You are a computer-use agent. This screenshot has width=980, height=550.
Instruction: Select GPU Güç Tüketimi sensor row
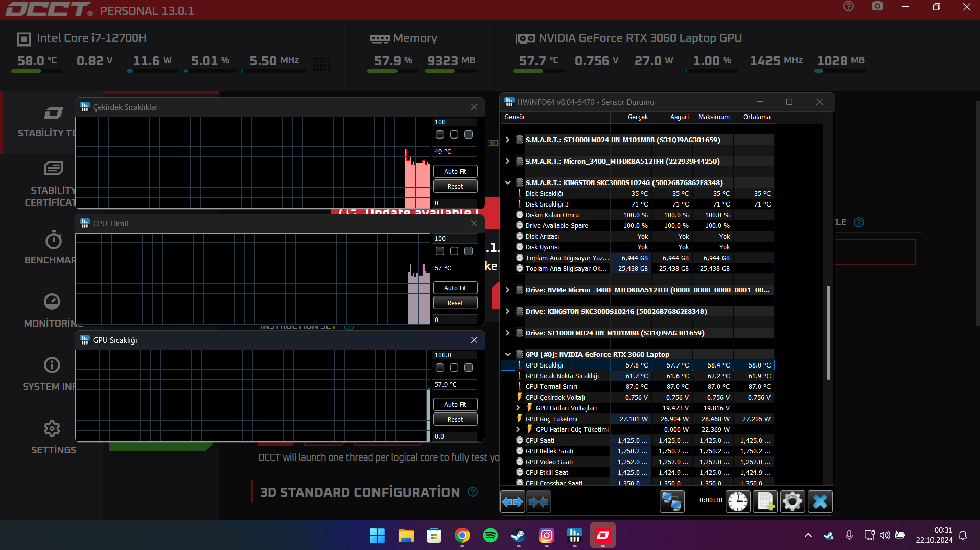(638, 419)
